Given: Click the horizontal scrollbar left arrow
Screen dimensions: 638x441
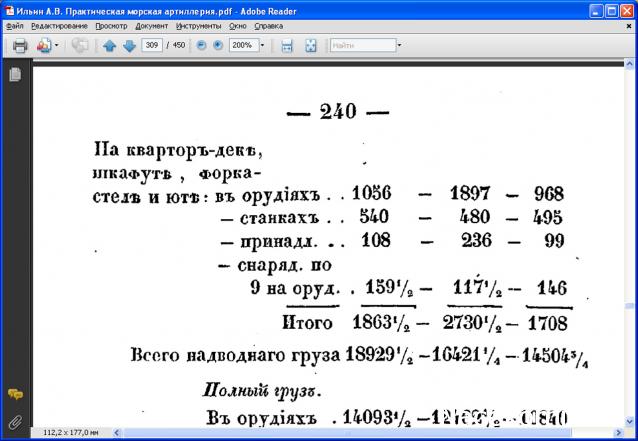Looking at the screenshot, I should tap(117, 432).
